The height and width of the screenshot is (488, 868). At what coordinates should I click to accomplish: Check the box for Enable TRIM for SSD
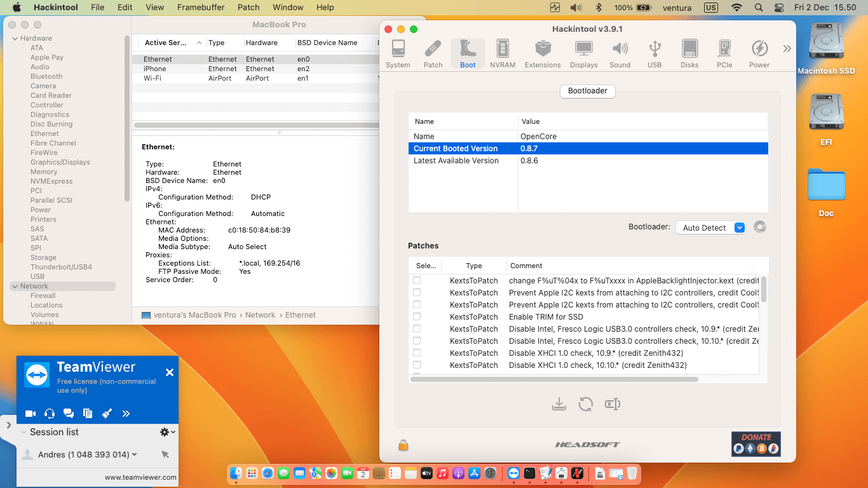click(x=417, y=316)
